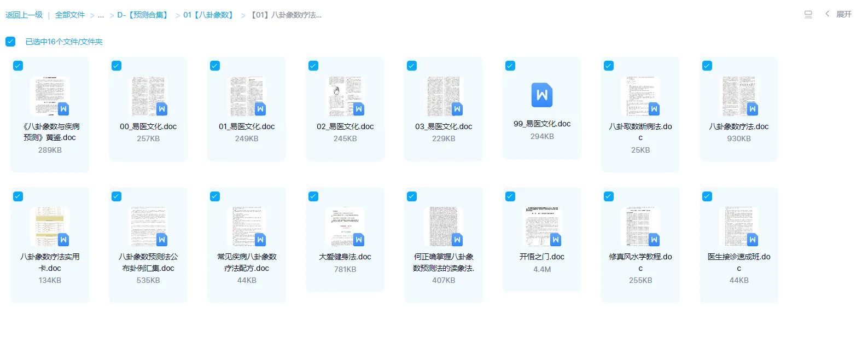The height and width of the screenshot is (342, 868).
Task: Go to D-【预测合集】 breadcrumb folder
Action: (x=143, y=15)
